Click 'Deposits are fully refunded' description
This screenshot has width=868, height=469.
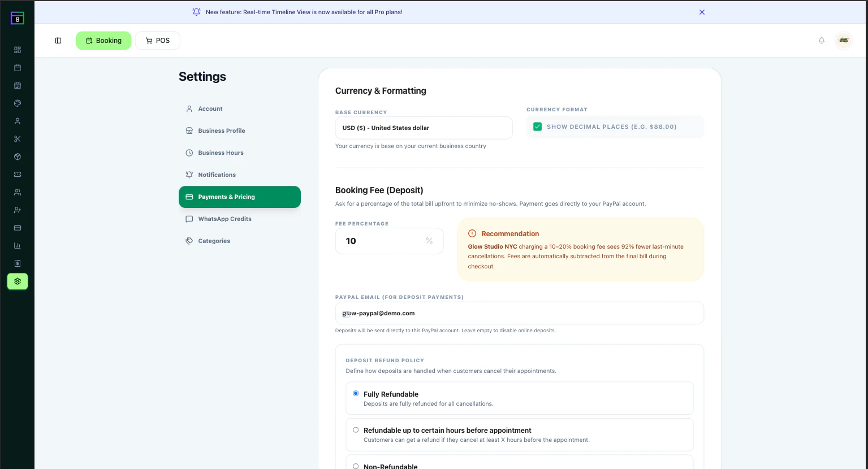(x=429, y=403)
